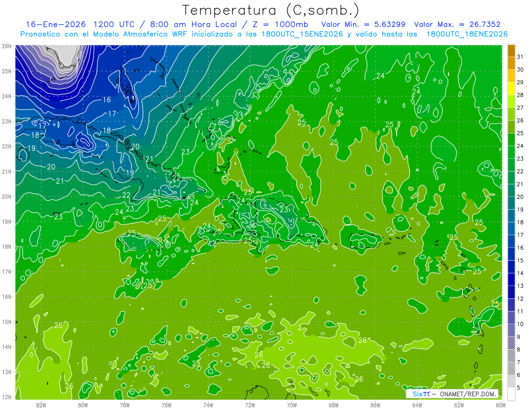
Task: Click the "12N" latitude axis label
Action: coord(7,397)
